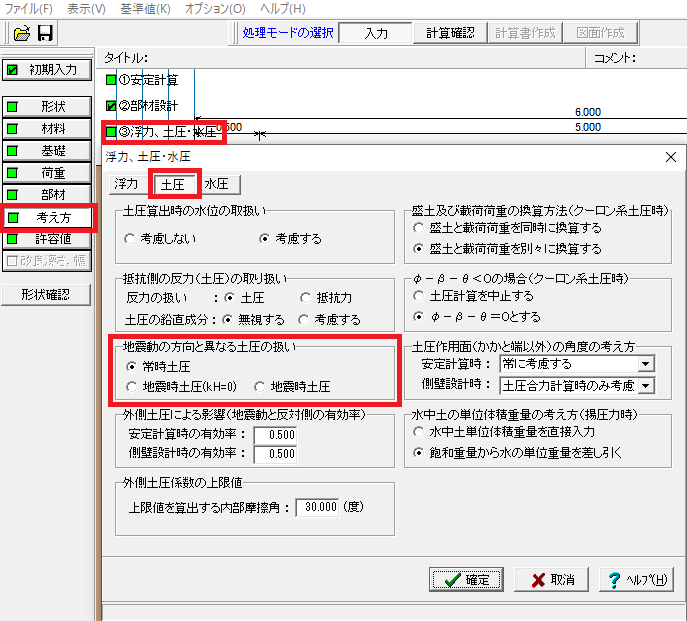Switch to the 浮力 tab

click(126, 184)
